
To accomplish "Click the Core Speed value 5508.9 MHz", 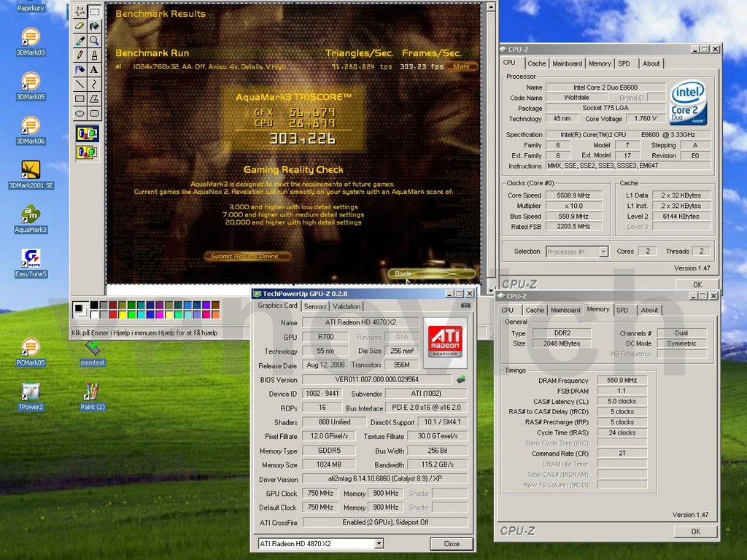I will coord(573,195).
